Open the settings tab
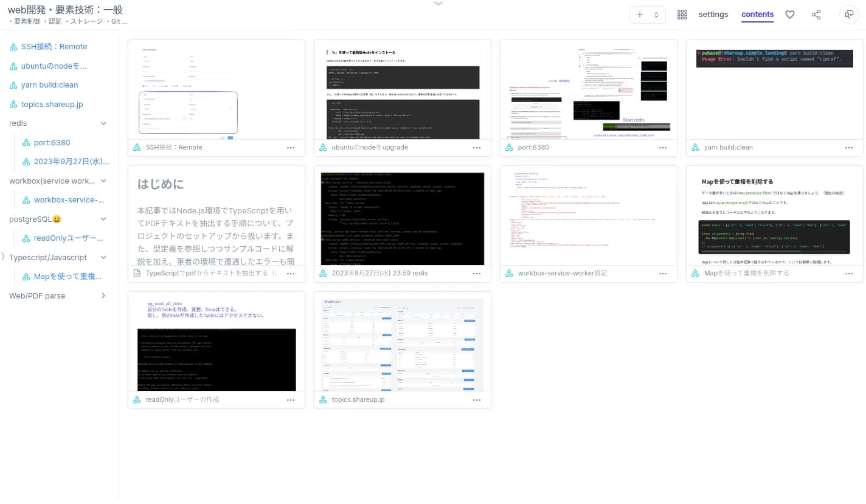The height and width of the screenshot is (504, 866). coord(713,15)
